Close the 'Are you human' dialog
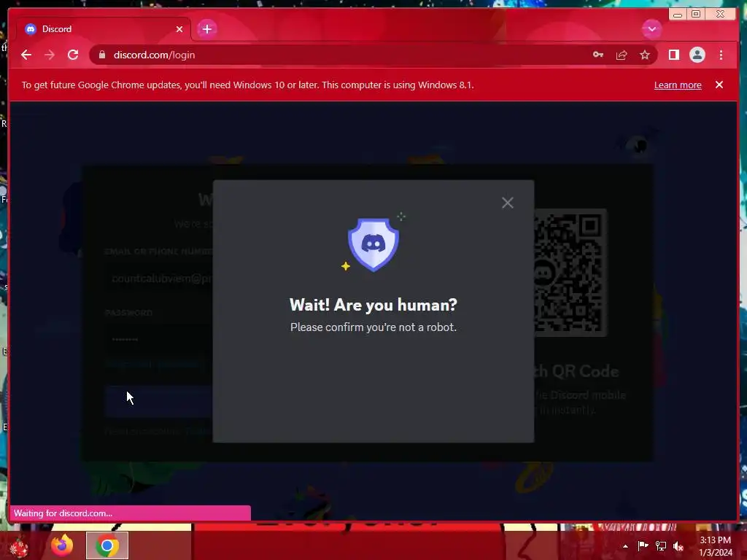Screen dimensions: 747x560 click(x=508, y=203)
